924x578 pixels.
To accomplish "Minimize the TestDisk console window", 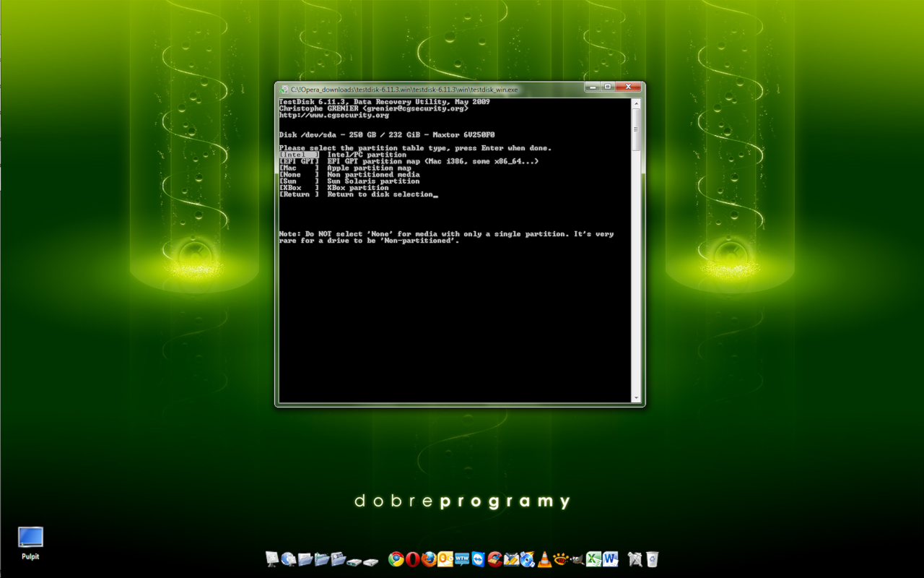I will point(593,87).
